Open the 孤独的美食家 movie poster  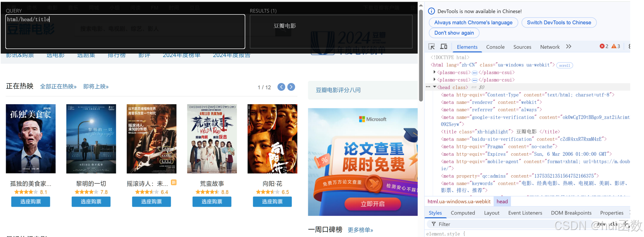pyautogui.click(x=31, y=139)
